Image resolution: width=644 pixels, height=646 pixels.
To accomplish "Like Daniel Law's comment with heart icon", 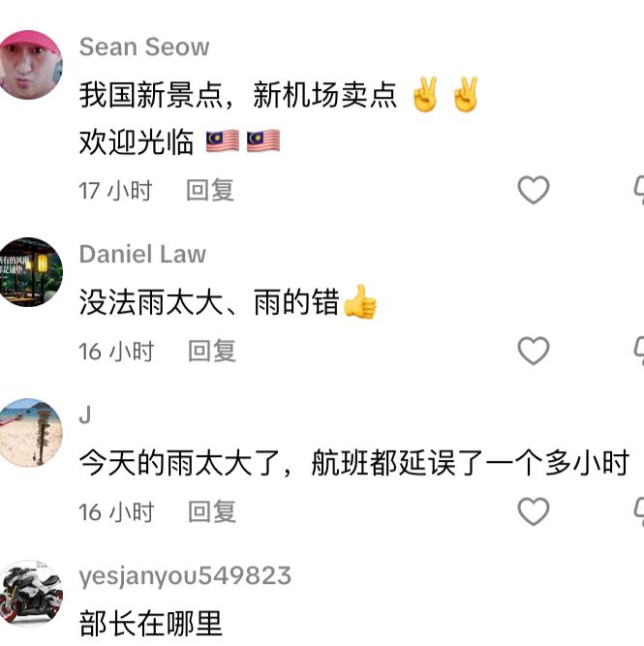I will click(534, 351).
